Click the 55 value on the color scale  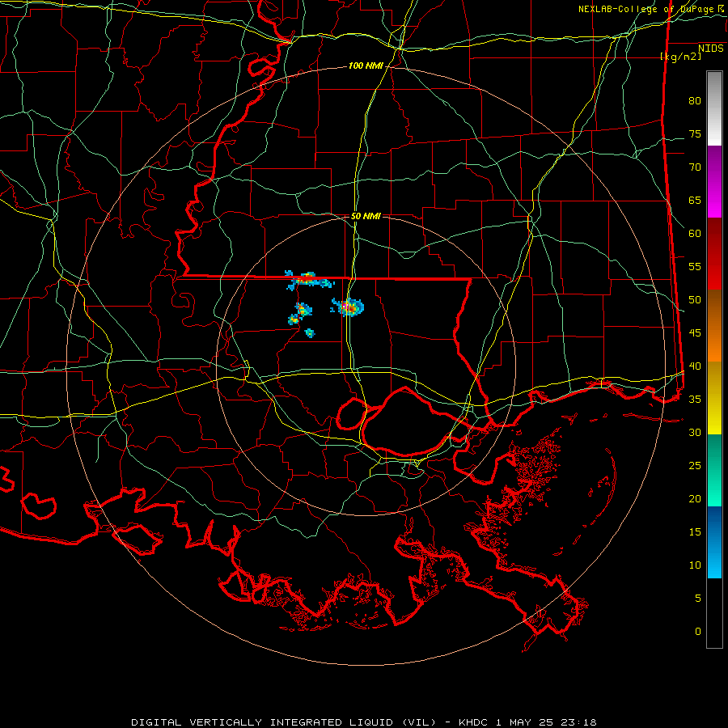695,266
